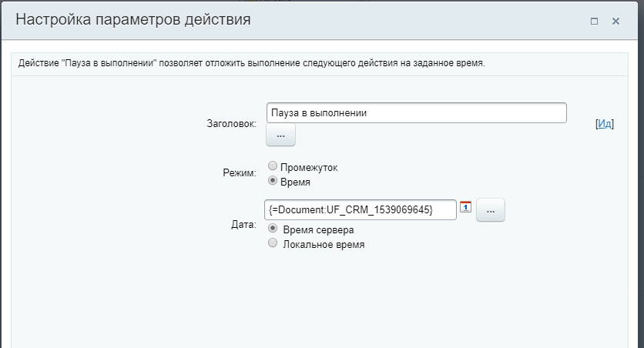Click the Заголовок field label
Viewport: 644px width, 348px height.
coord(231,123)
